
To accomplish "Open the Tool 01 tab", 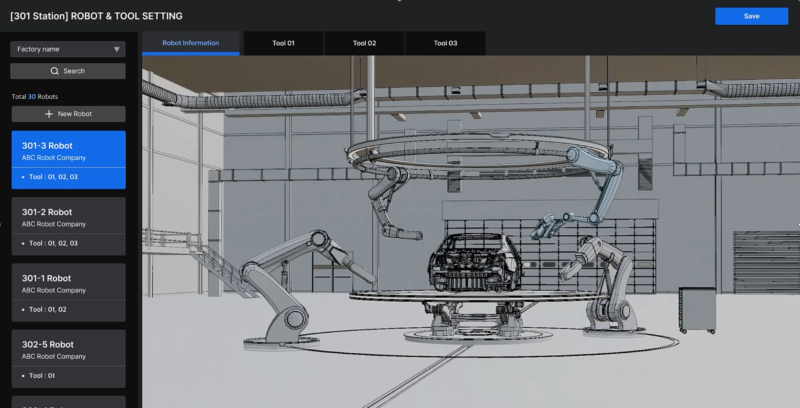I will (x=284, y=43).
